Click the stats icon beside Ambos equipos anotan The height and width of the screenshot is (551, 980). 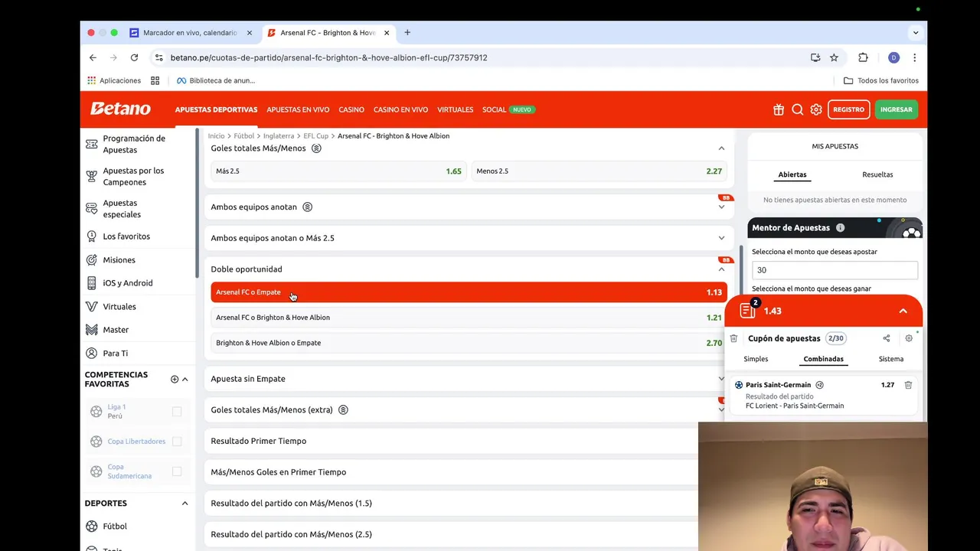tap(307, 207)
